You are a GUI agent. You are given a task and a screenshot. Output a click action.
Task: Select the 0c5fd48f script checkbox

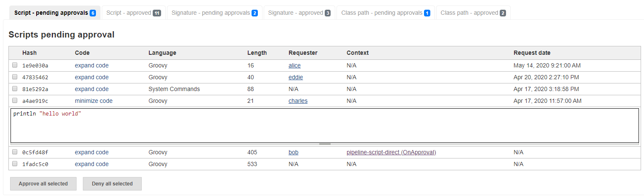pyautogui.click(x=15, y=152)
